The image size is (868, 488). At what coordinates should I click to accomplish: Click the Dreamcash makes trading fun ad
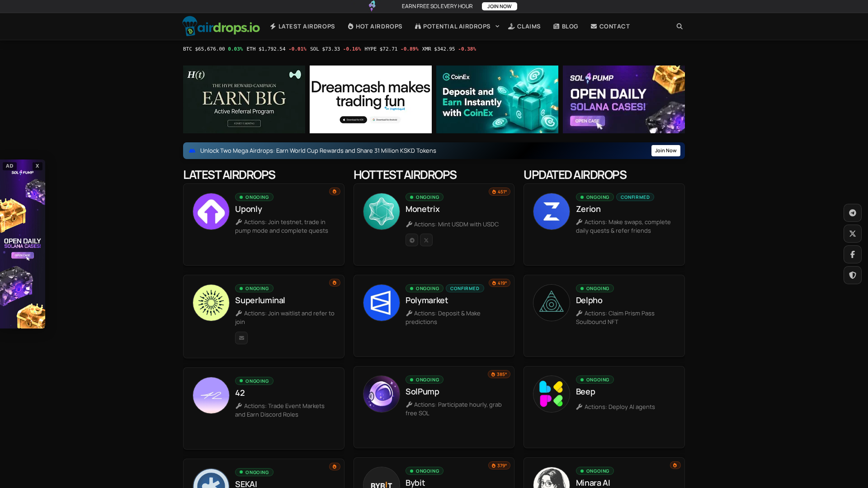coord(371,99)
